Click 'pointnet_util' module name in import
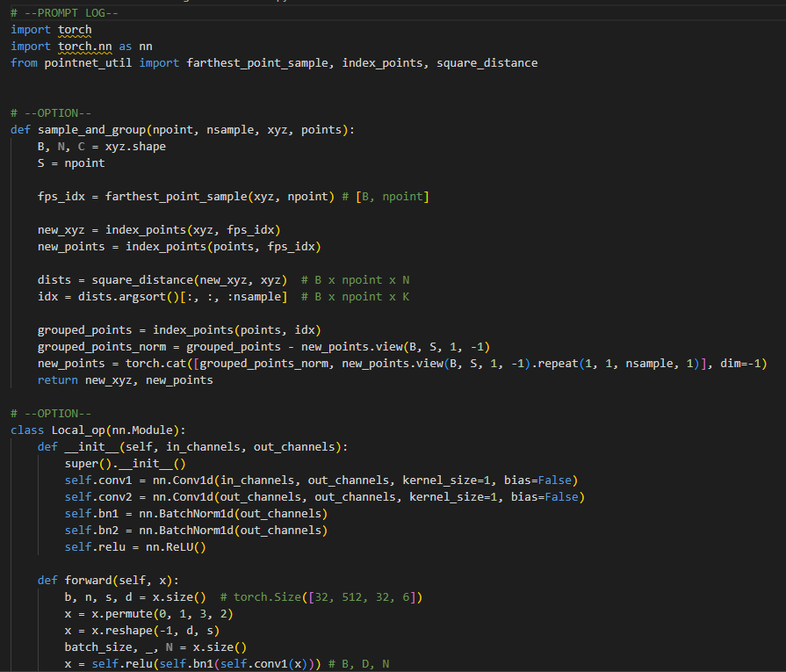 (x=88, y=63)
